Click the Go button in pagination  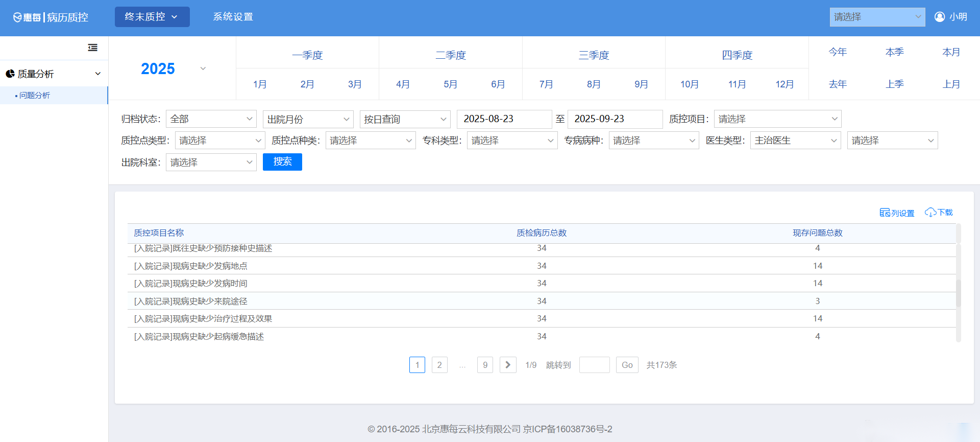pos(627,365)
